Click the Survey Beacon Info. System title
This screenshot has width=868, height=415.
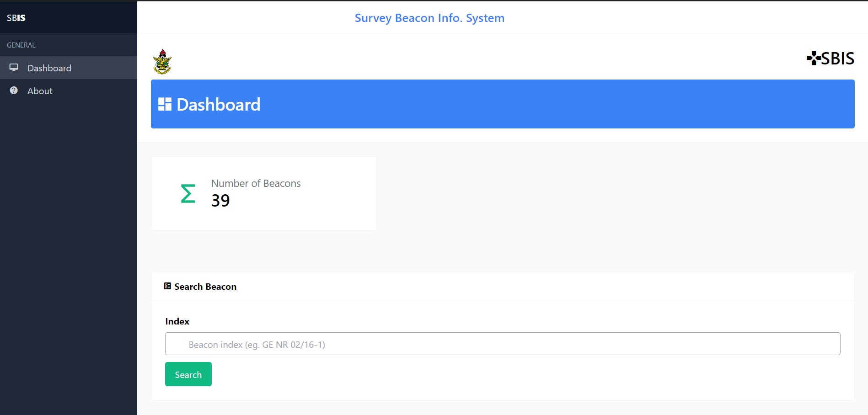point(429,18)
